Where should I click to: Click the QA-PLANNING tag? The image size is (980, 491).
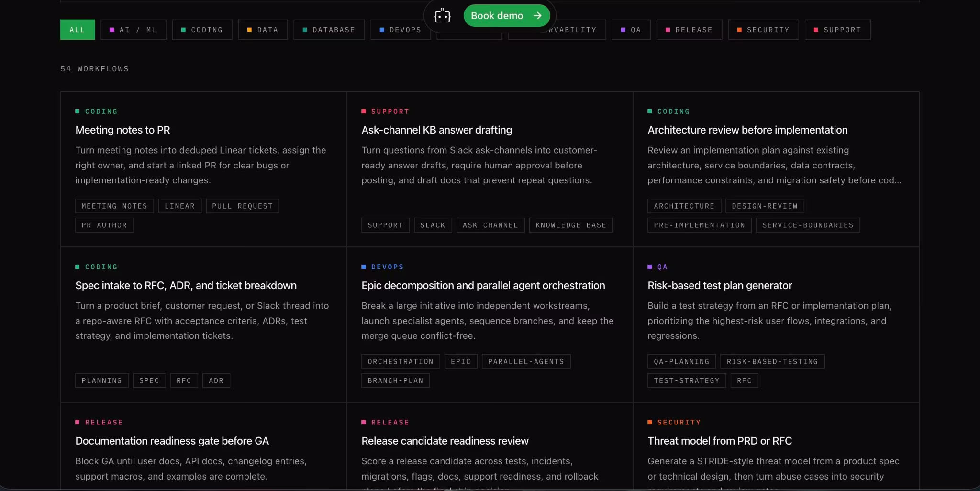pyautogui.click(x=682, y=362)
